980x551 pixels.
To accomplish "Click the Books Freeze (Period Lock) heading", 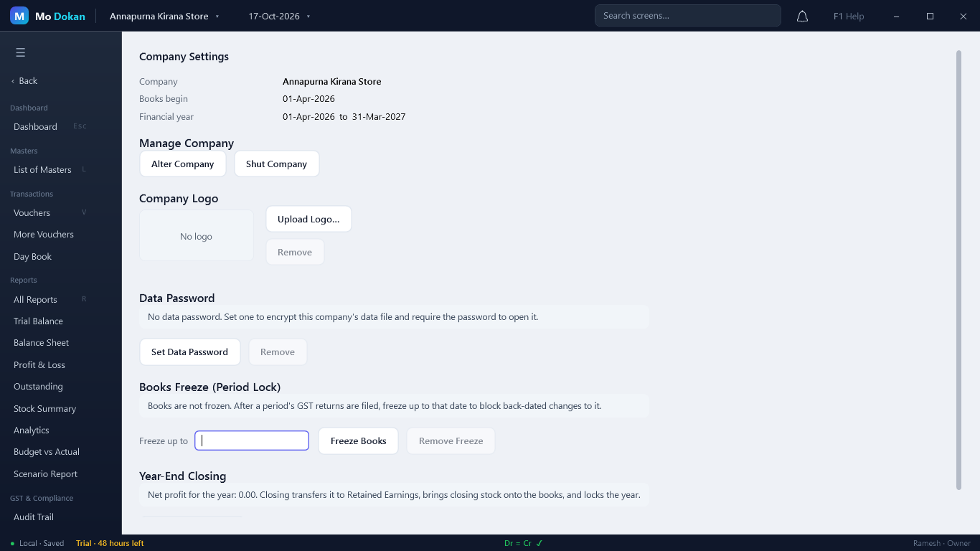I will click(209, 387).
